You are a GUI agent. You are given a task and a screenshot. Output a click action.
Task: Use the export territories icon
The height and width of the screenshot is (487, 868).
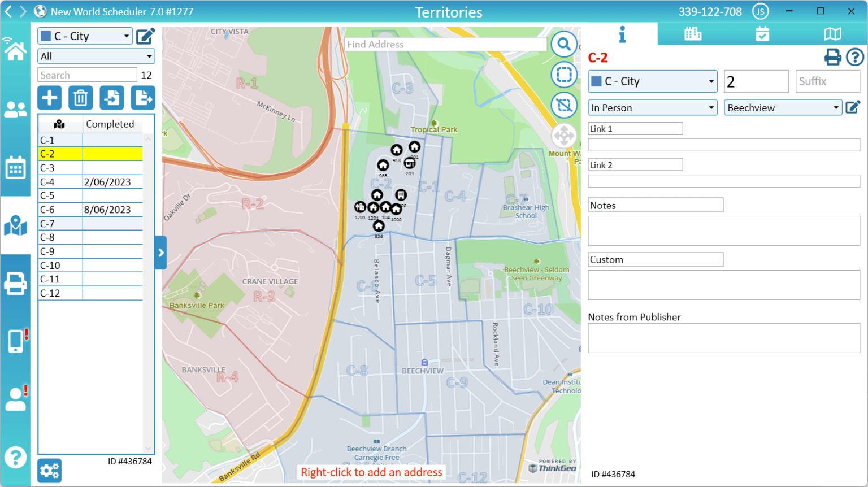(x=142, y=98)
